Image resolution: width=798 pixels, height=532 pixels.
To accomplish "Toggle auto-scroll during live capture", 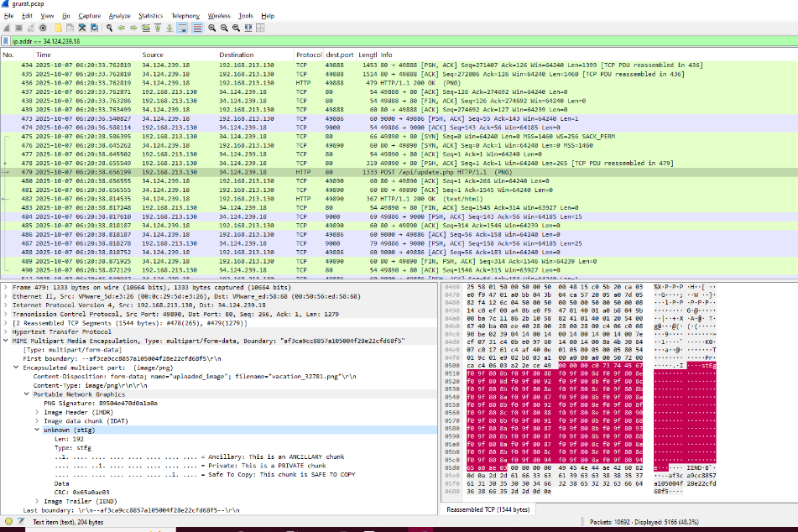I will tap(181, 28).
